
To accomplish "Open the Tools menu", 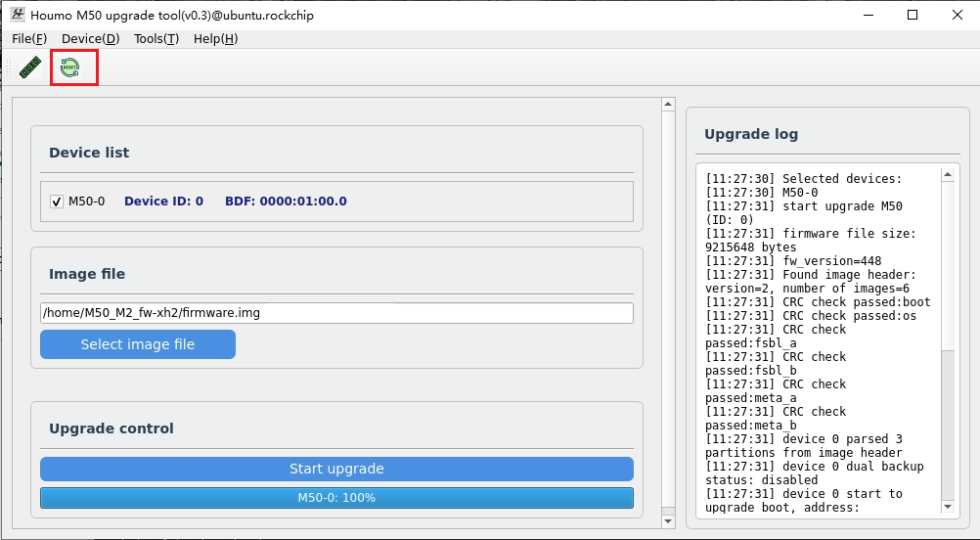I will point(156,39).
